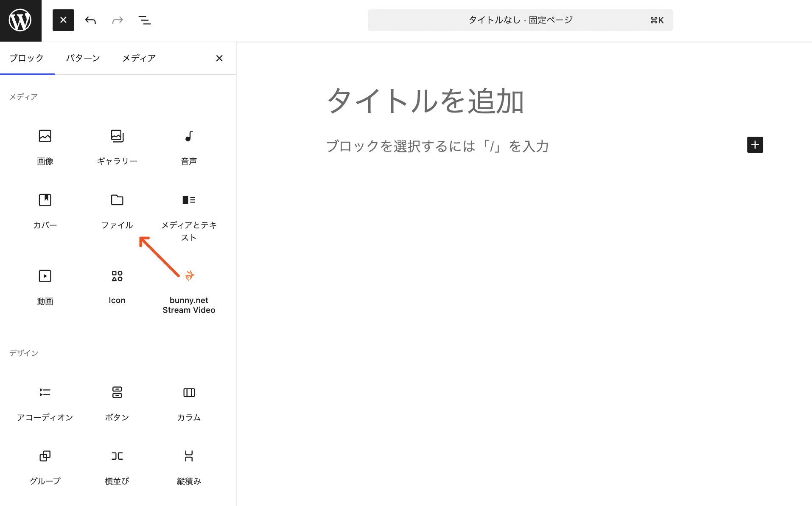Open the block inserter in the canvas
Image resolution: width=812 pixels, height=506 pixels.
click(x=755, y=145)
